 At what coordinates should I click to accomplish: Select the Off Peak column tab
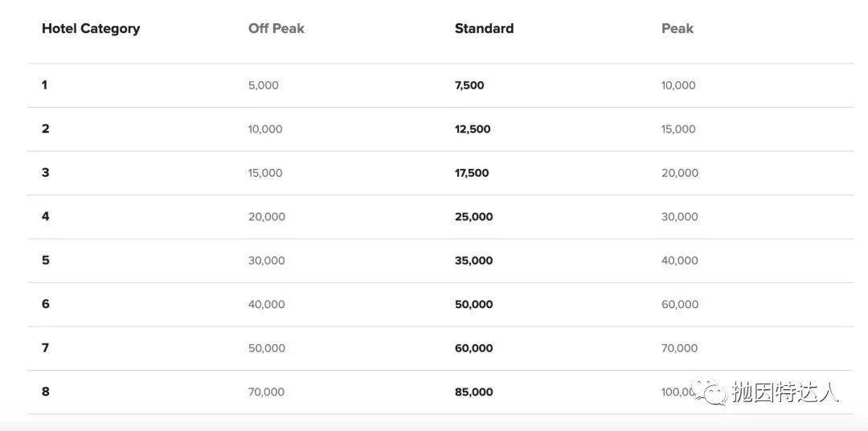tap(276, 29)
